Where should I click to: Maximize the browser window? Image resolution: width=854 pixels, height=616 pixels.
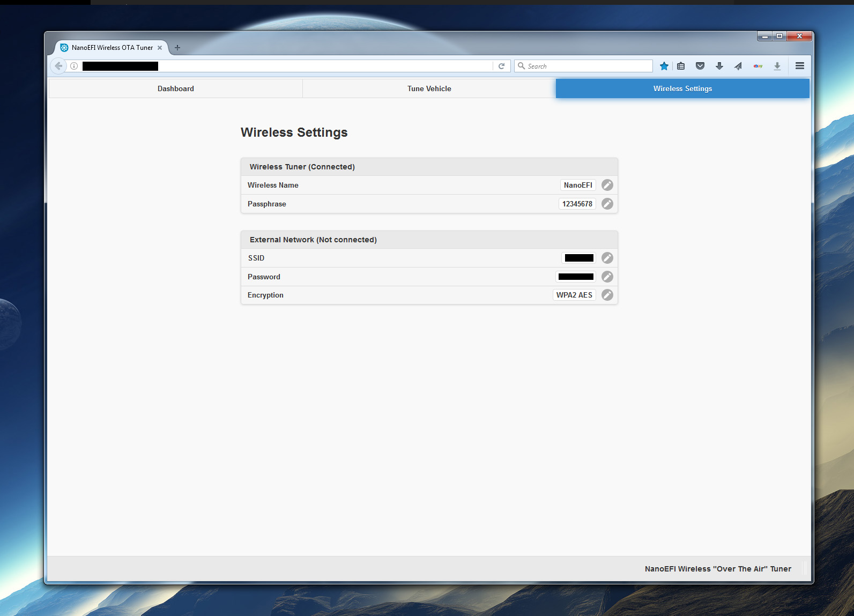pos(779,36)
